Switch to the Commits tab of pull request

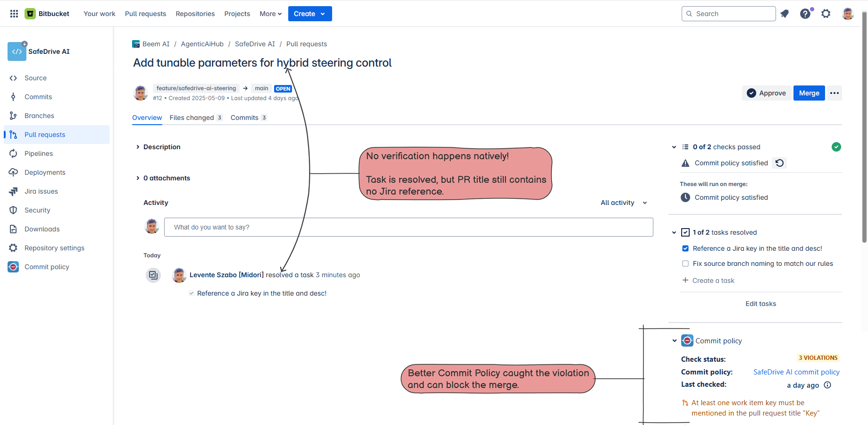point(249,118)
